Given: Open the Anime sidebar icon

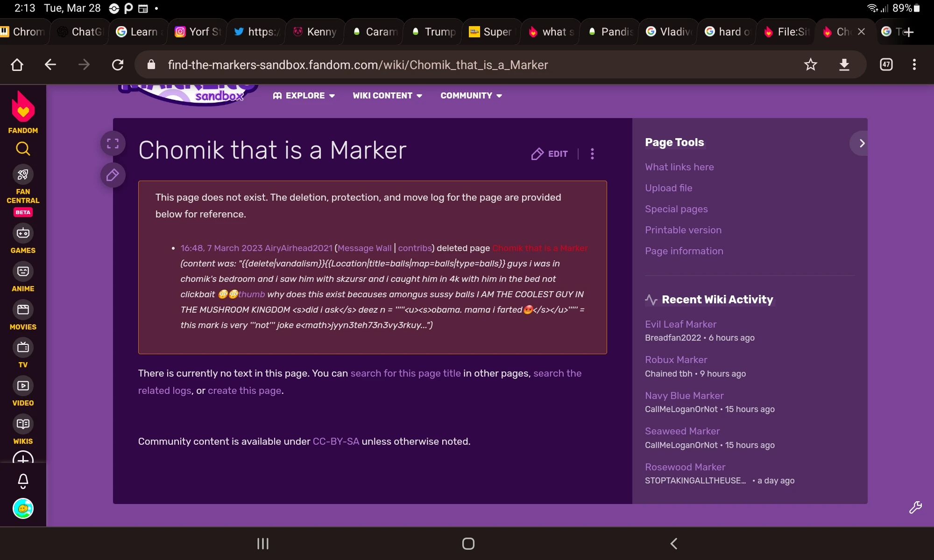Looking at the screenshot, I should (x=23, y=271).
